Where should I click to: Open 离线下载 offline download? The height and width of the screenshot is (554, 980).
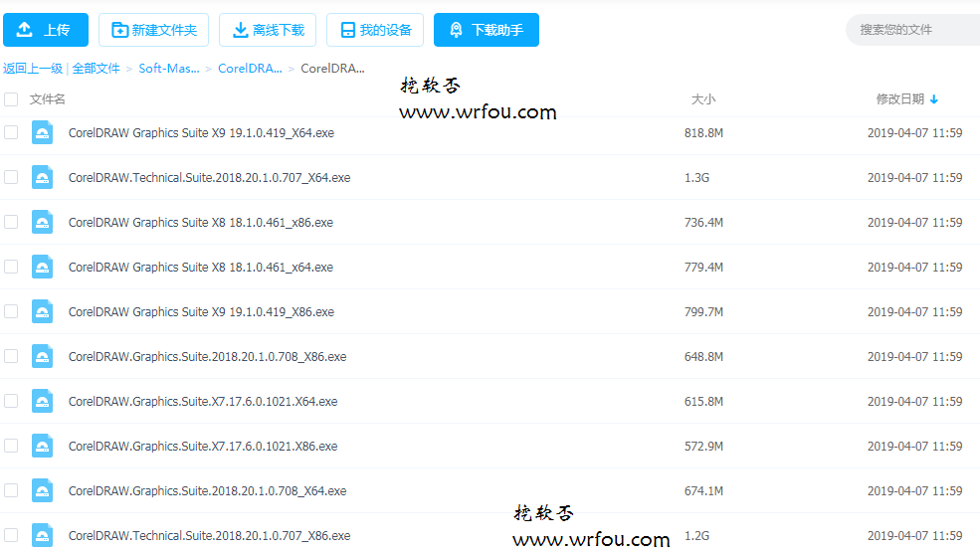tap(268, 30)
